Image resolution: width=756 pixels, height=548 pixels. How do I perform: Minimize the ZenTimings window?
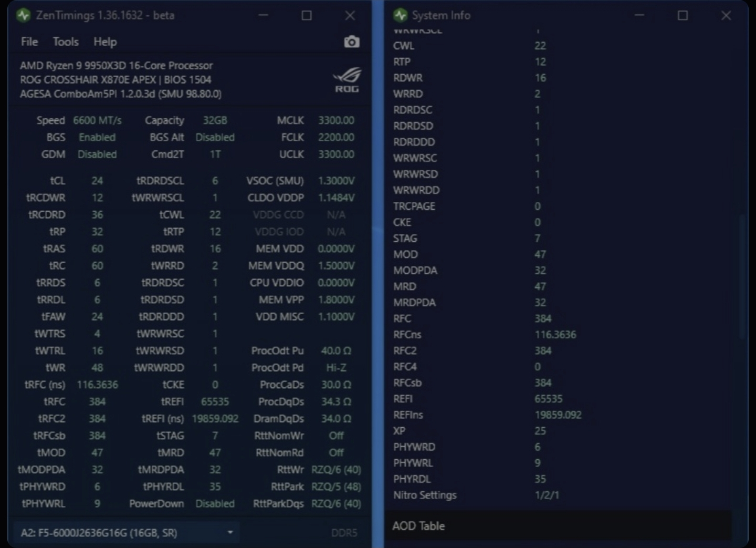coord(263,15)
